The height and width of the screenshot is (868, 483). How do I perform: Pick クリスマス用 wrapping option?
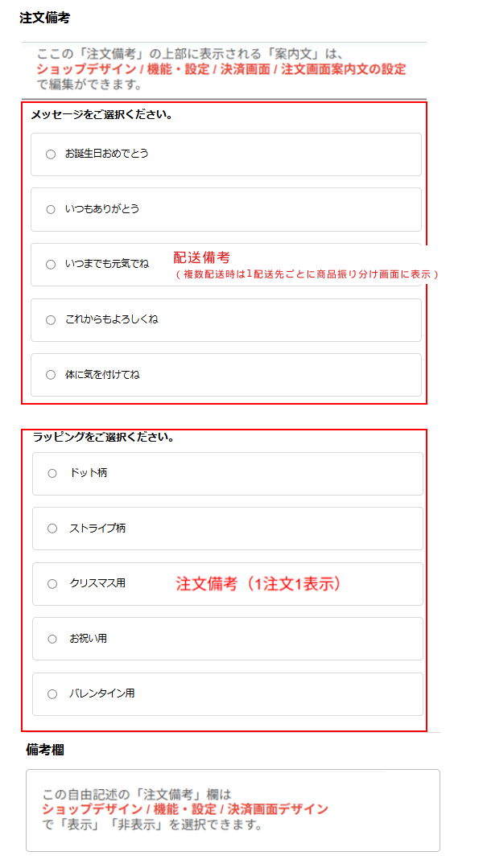pyautogui.click(x=52, y=583)
